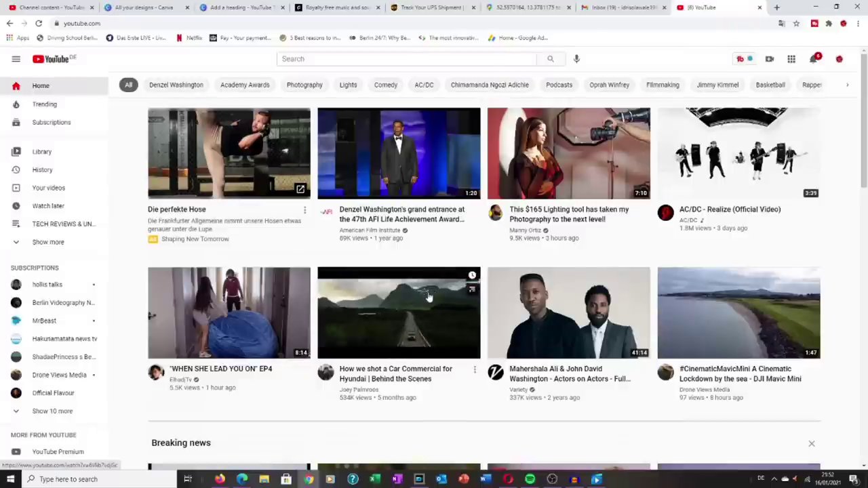Select the voice search microphone icon

576,58
